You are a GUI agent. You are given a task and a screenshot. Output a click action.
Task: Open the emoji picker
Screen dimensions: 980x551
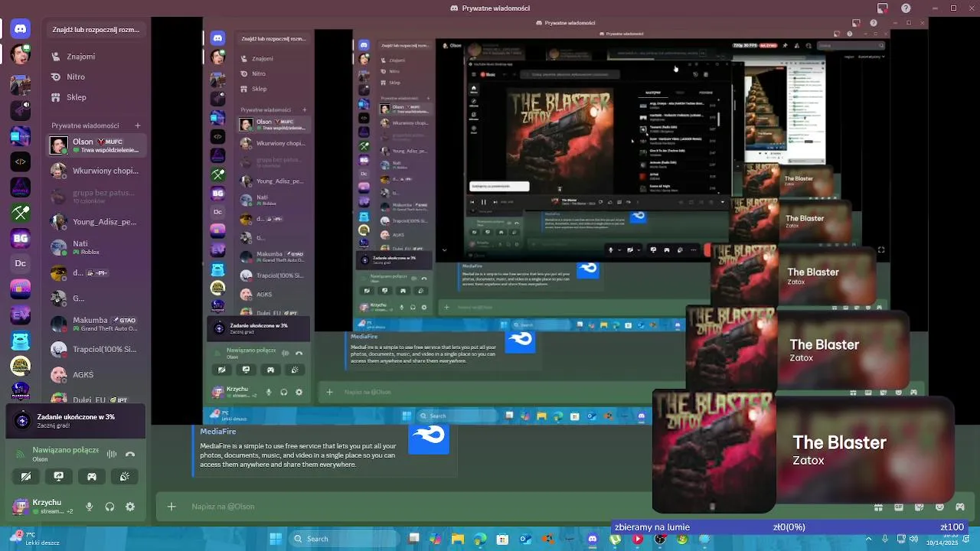click(939, 507)
